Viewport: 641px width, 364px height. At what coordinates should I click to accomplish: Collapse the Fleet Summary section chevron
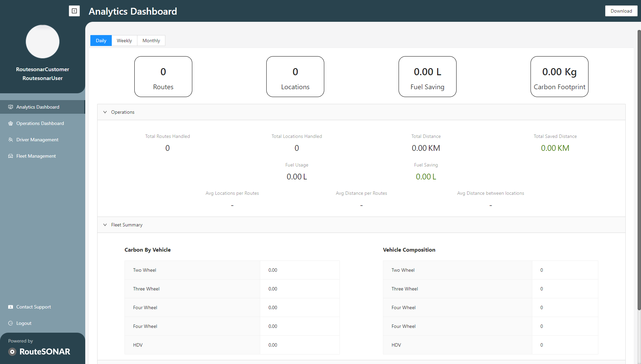point(105,225)
